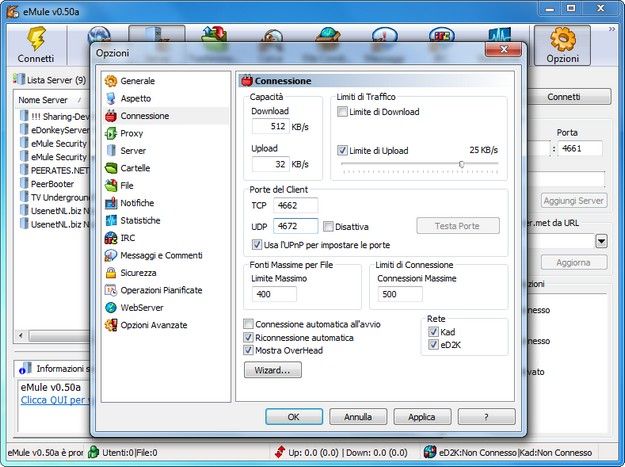Click the Connessioni Massime field
This screenshot has height=467, width=625.
400,294
